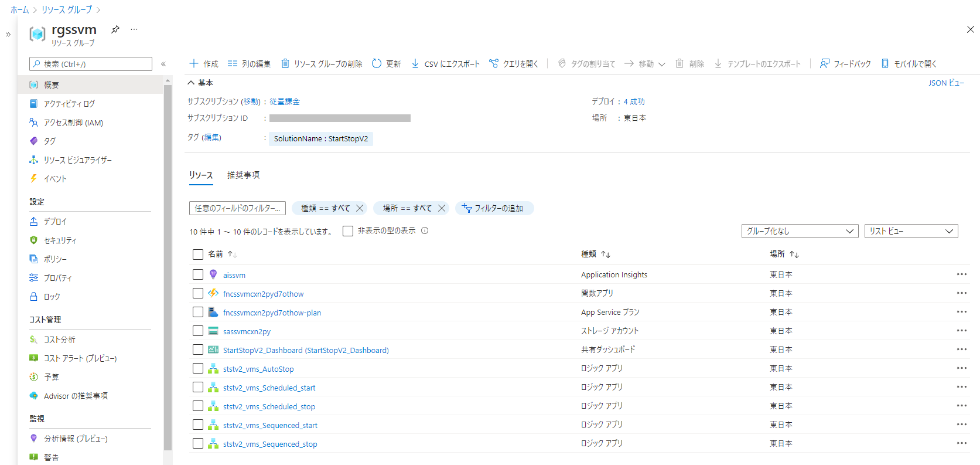Open the リスト ビュー dropdown
The image size is (980, 465).
click(x=911, y=231)
